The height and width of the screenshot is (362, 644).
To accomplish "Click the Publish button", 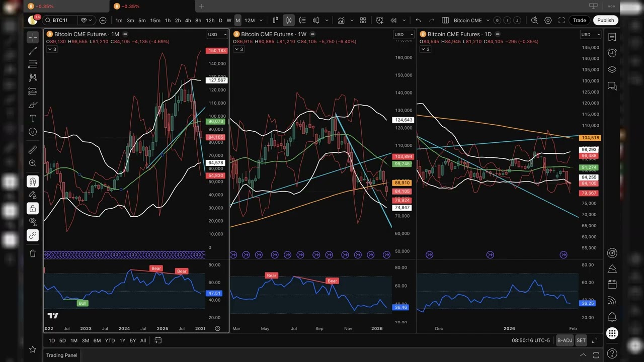I will pyautogui.click(x=605, y=20).
